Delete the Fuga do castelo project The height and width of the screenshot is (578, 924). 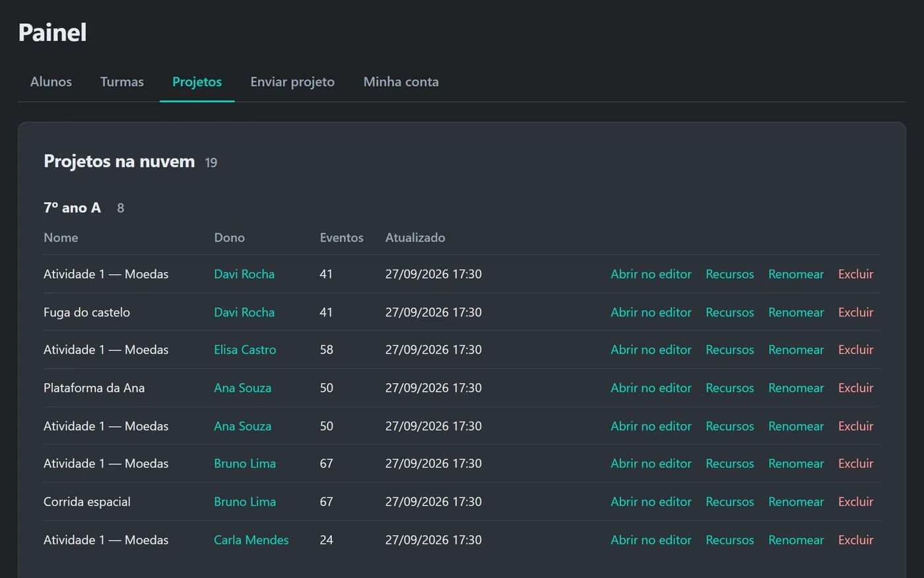coord(855,312)
